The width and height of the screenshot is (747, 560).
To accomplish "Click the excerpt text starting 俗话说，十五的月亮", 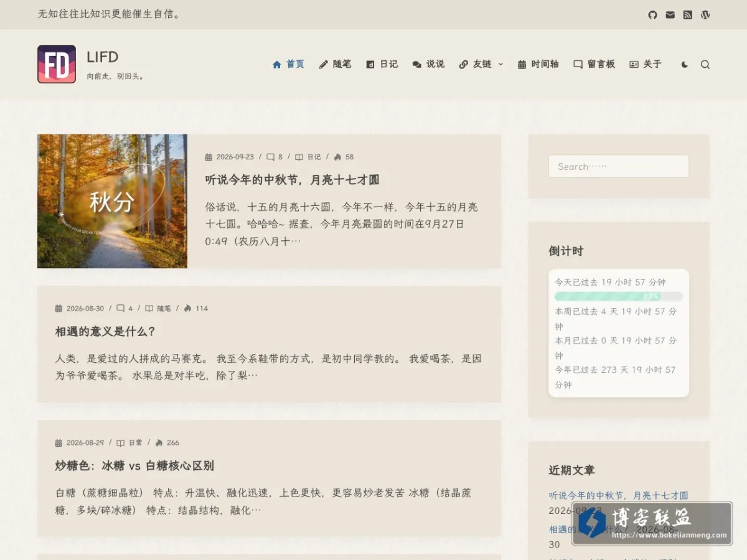I will tap(341, 224).
